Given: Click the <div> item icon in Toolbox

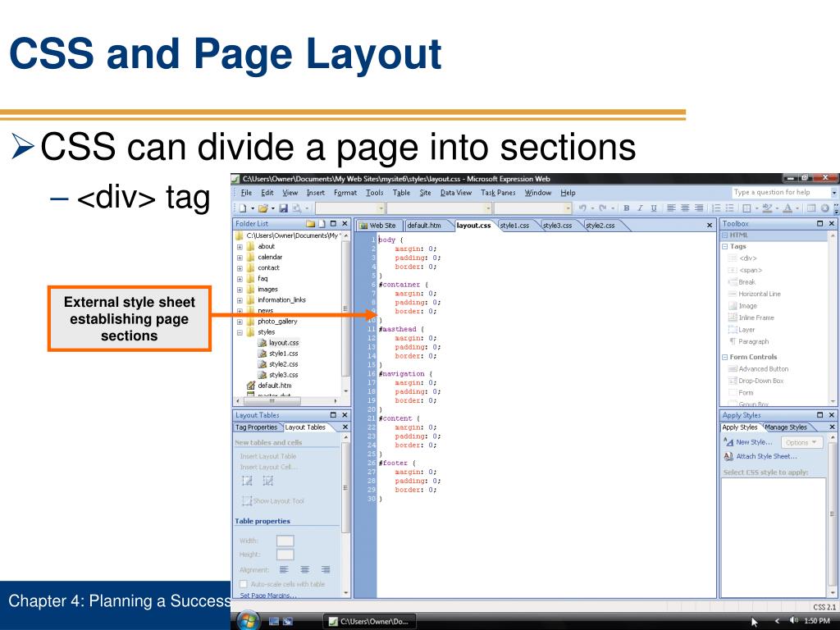Looking at the screenshot, I should tap(733, 258).
